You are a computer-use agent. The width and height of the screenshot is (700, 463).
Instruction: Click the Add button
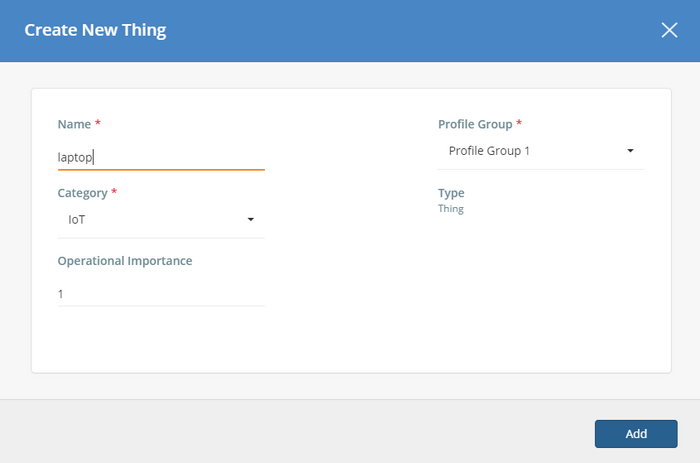[636, 434]
